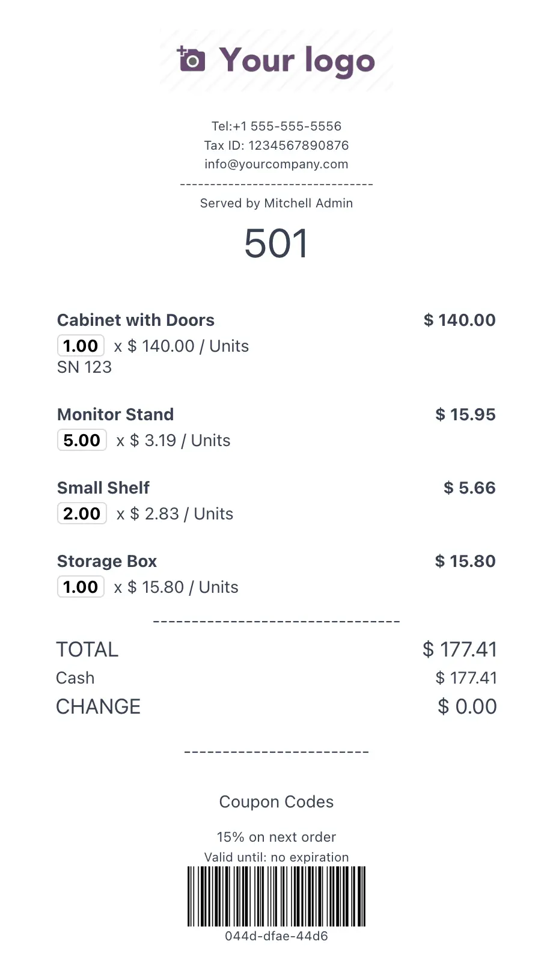
Task: Click the order number 501
Action: point(276,243)
